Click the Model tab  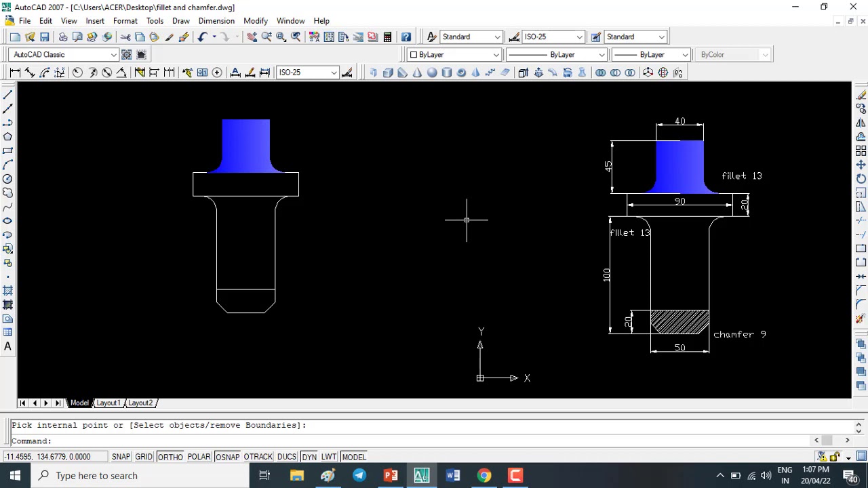point(79,403)
